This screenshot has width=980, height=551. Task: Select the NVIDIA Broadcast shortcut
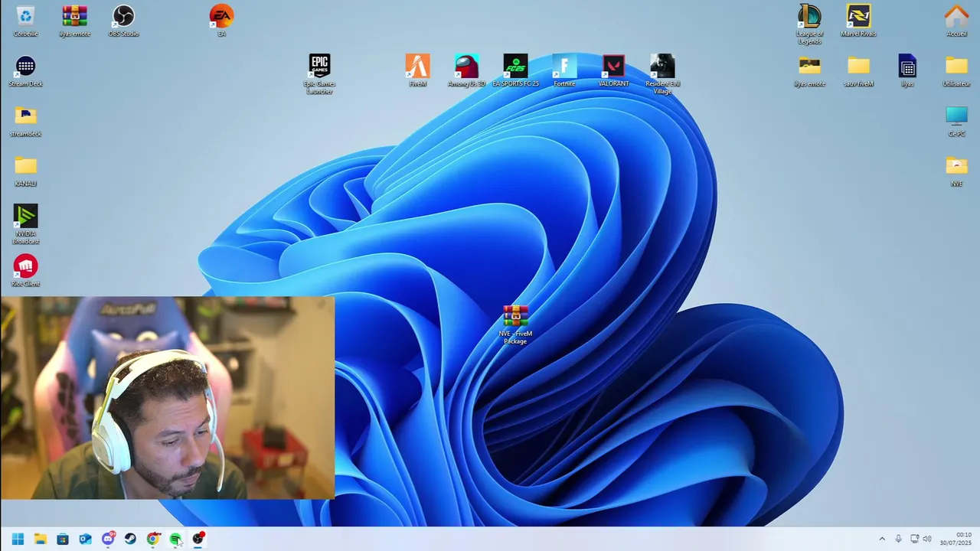[25, 224]
